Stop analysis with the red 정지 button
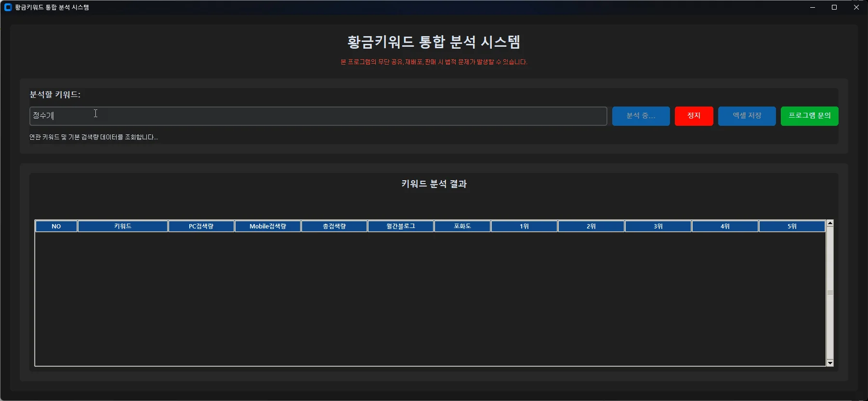The height and width of the screenshot is (401, 868). [694, 116]
